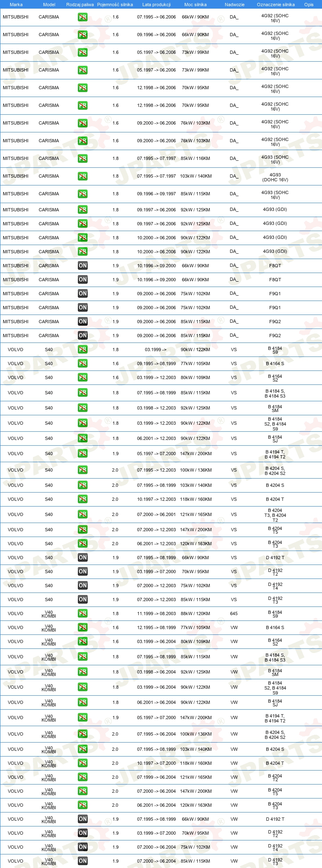This screenshot has height=868, width=322.
Task: Click the 85kW / 116KM power cell
Action: (x=195, y=158)
